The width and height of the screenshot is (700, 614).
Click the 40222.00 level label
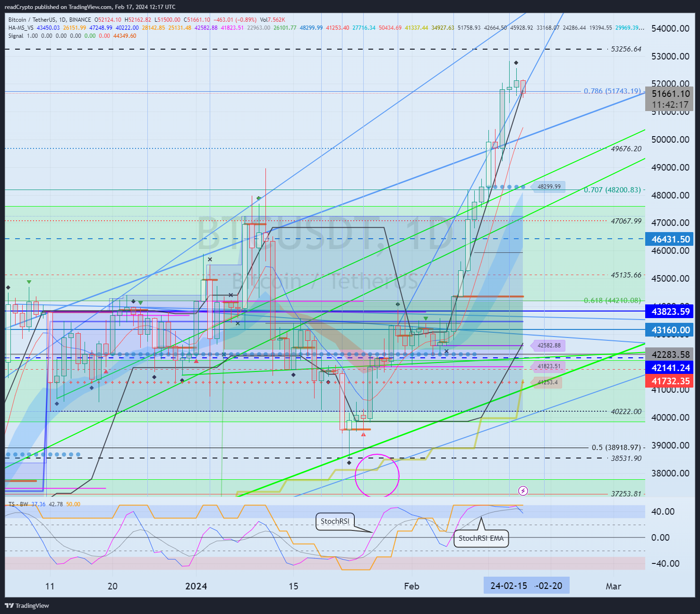point(626,412)
